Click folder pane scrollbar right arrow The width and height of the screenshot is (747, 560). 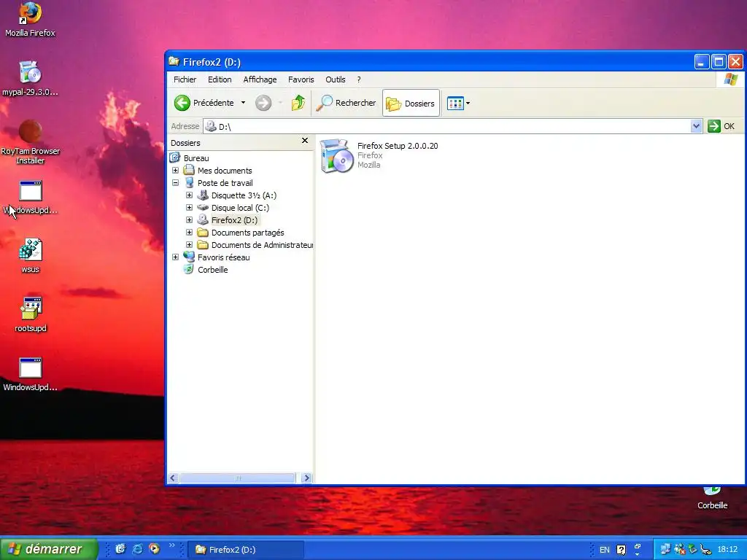pyautogui.click(x=306, y=478)
